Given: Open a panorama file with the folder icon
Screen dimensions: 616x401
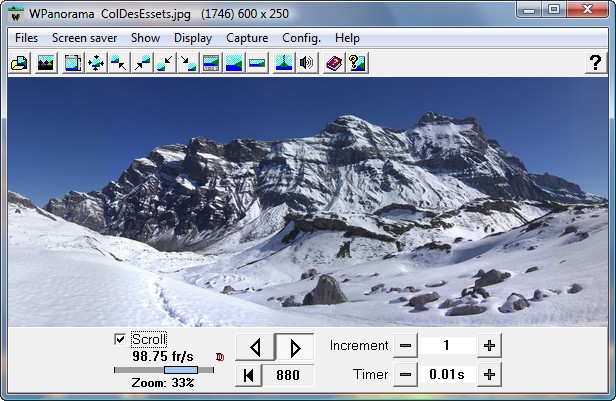Looking at the screenshot, I should click(19, 63).
